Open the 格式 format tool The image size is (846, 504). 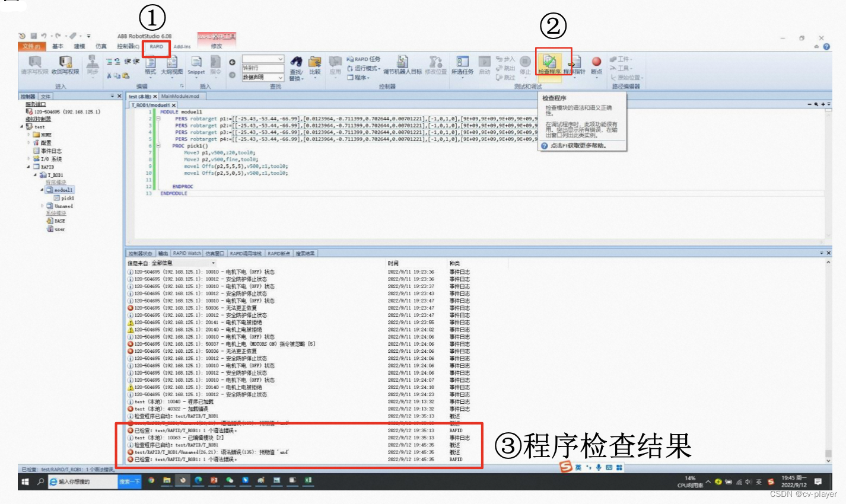pos(151,65)
